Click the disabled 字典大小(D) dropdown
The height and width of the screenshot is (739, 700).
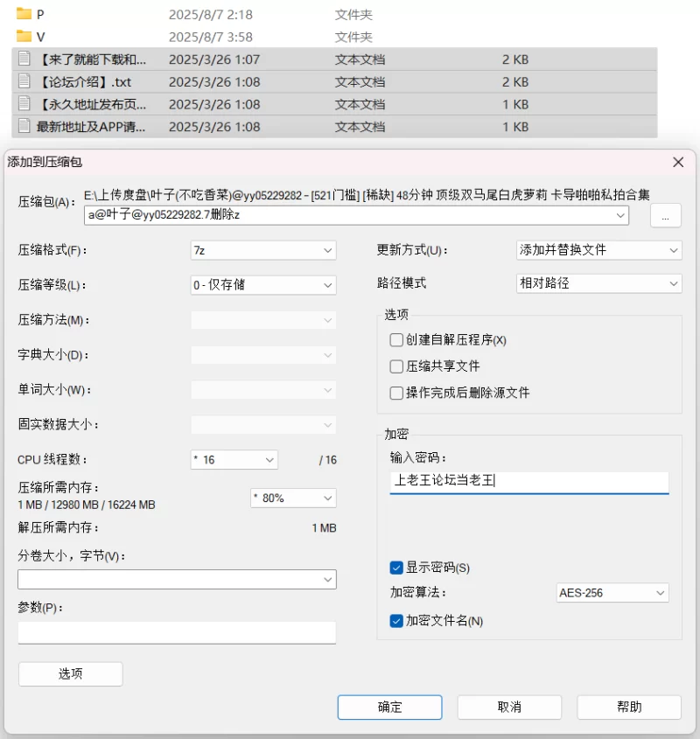(x=263, y=355)
